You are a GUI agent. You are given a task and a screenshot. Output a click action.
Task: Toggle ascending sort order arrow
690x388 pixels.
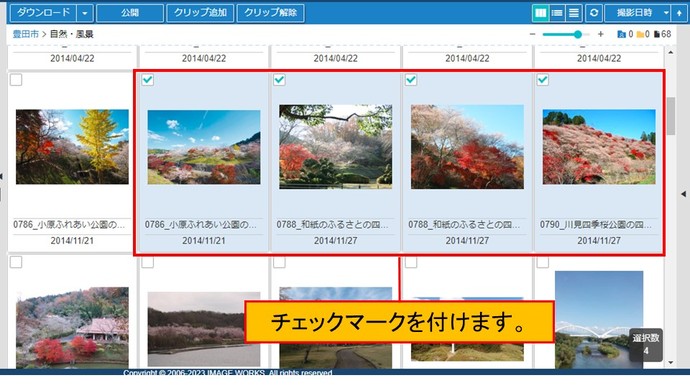[x=679, y=13]
